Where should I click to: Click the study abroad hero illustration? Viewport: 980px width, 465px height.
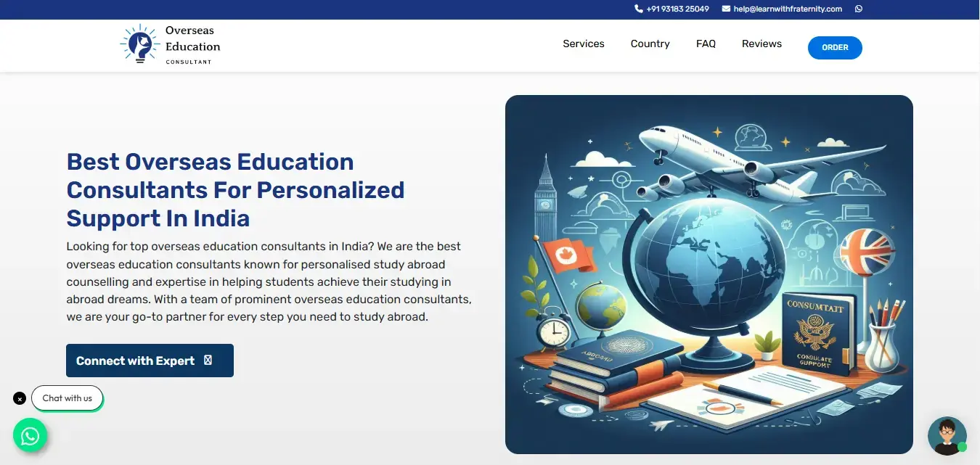click(x=709, y=273)
